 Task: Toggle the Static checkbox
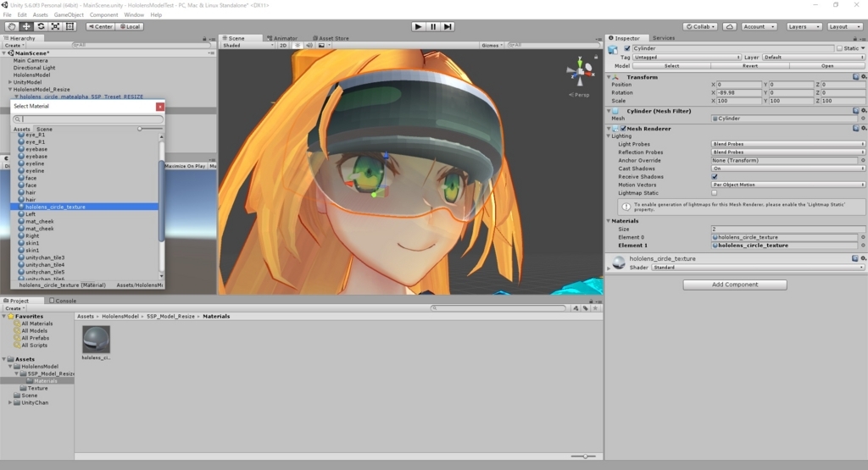(839, 48)
